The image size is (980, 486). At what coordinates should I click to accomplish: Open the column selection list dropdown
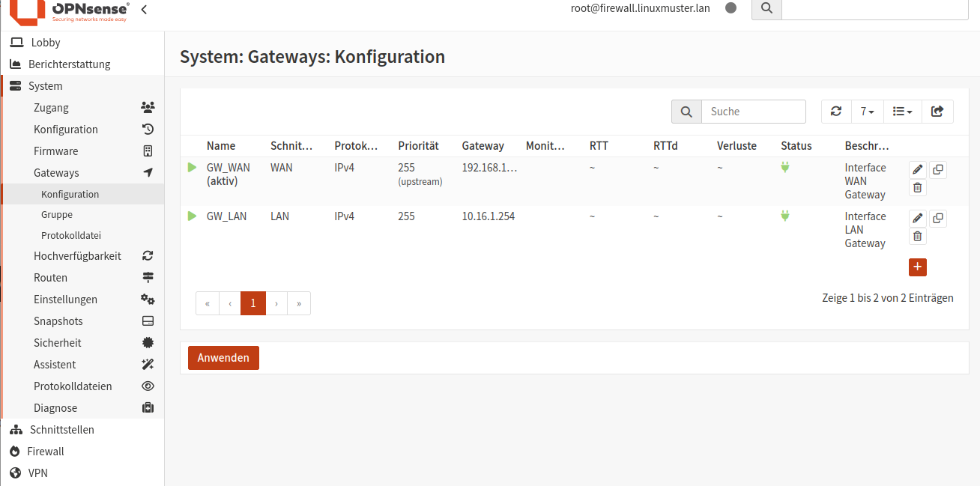coord(902,112)
